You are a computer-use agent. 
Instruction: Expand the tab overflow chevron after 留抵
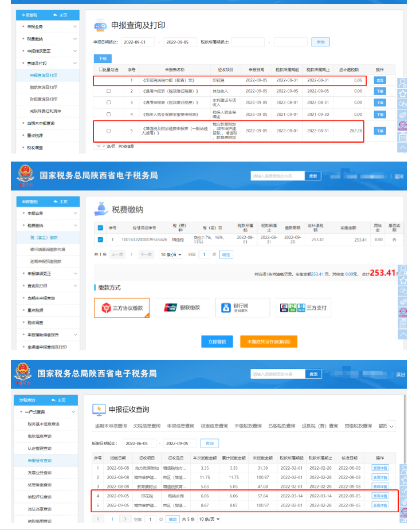click(x=392, y=426)
